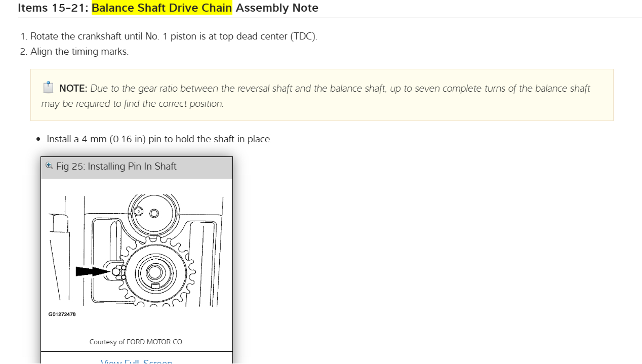Select the highlighted Balance Shaft Drive Chain text
The image size is (642, 364).
[x=162, y=8]
